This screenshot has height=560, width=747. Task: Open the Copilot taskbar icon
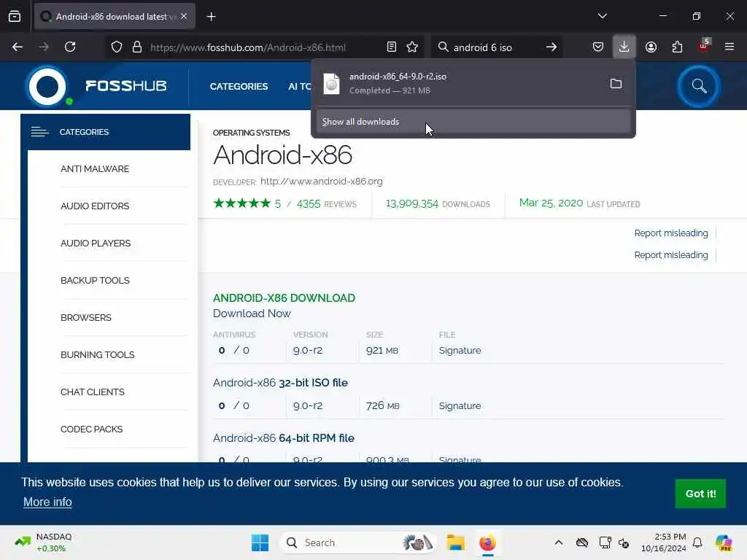coord(724,542)
